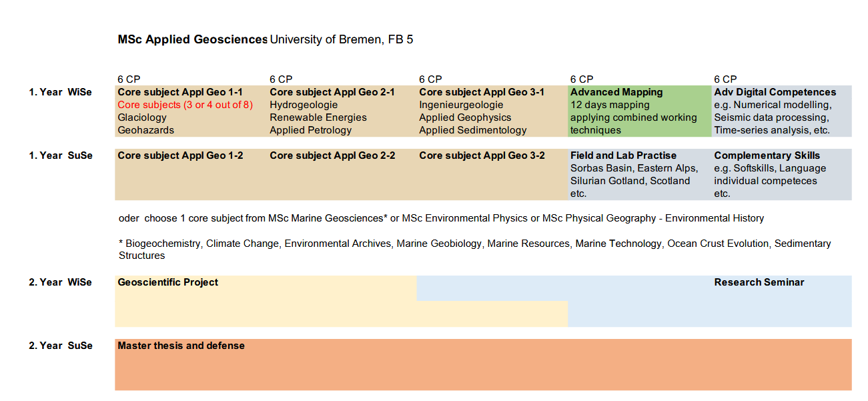This screenshot has height=401, width=868.
Task: Click the green Advanced Mapping heading
Action: (x=616, y=92)
